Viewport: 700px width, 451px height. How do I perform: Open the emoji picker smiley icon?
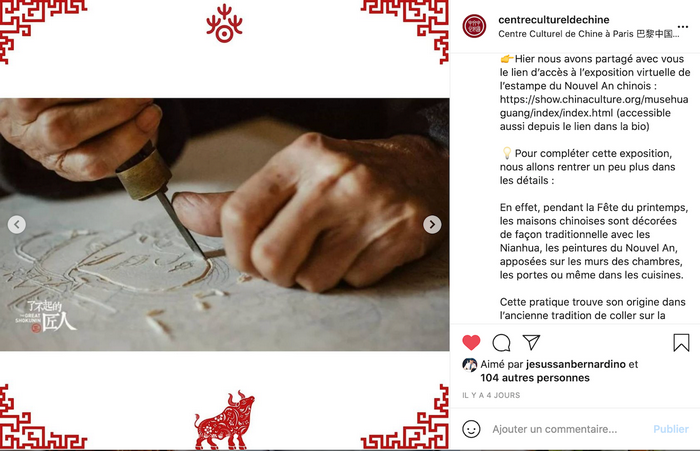pyautogui.click(x=471, y=429)
